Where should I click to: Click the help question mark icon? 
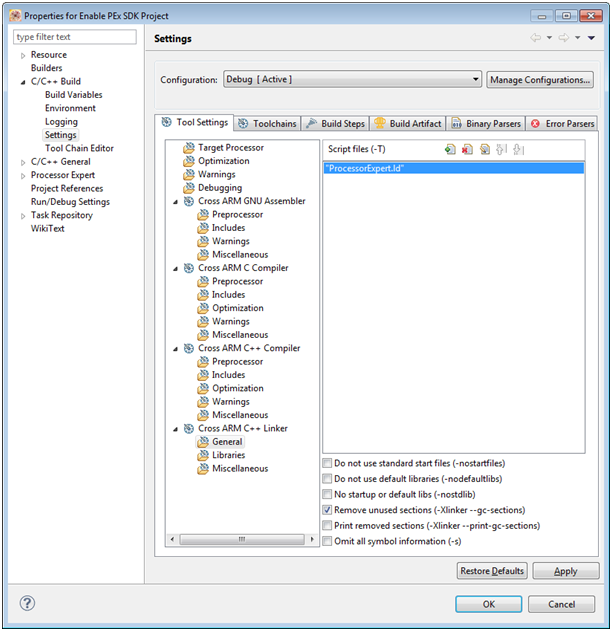pos(27,603)
